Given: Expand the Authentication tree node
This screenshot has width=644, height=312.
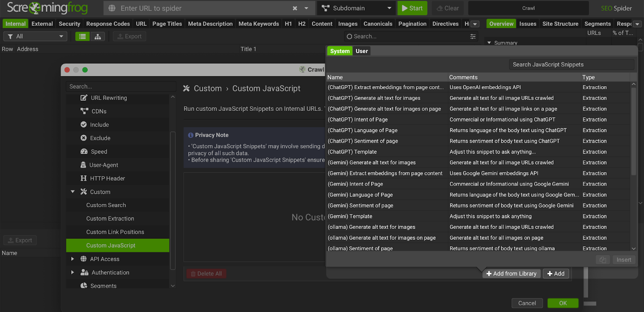Looking at the screenshot, I should click(72, 272).
